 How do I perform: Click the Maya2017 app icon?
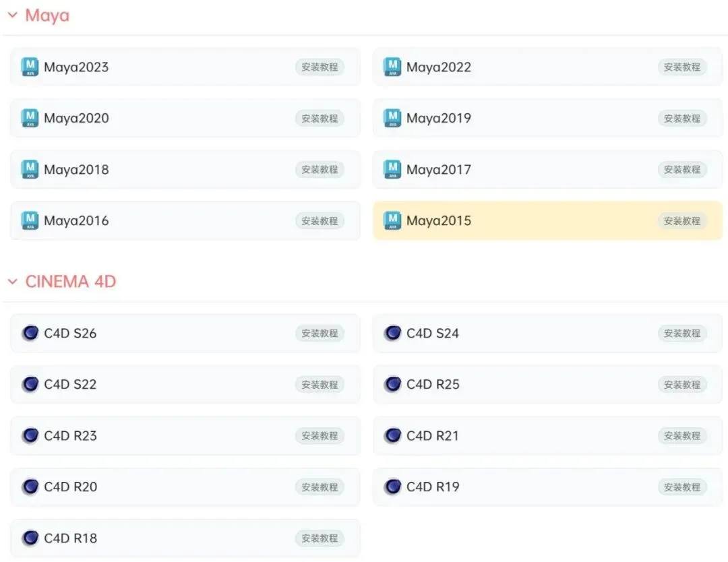click(392, 169)
